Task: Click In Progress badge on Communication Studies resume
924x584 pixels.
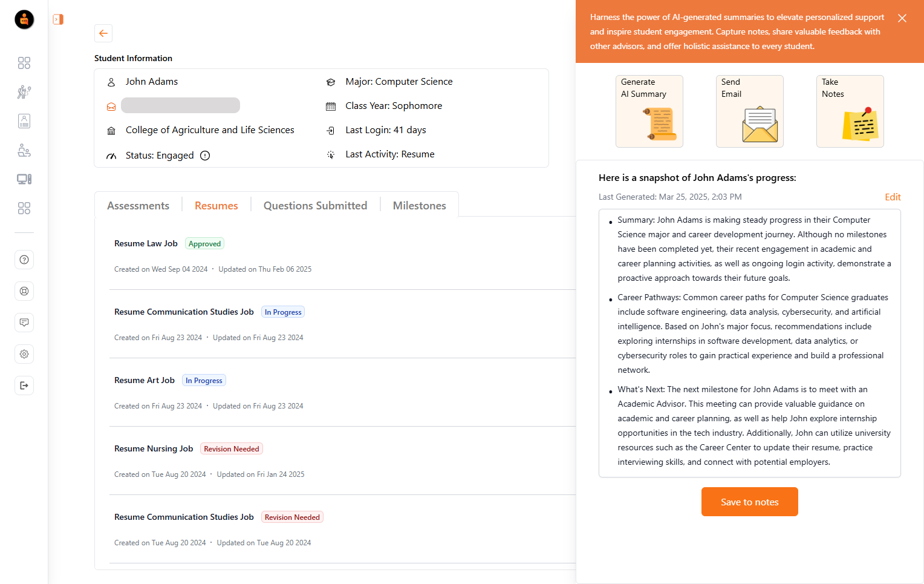Action: coord(283,312)
